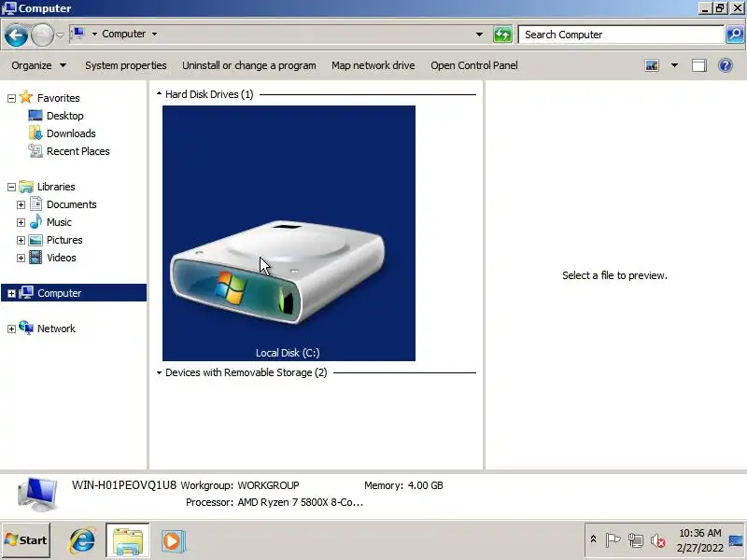Select the Pictures library
This screenshot has width=747, height=560.
(64, 240)
